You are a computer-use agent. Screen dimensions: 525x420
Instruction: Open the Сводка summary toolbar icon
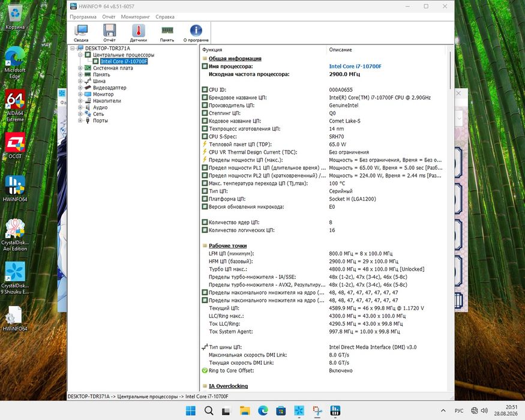pyautogui.click(x=81, y=33)
